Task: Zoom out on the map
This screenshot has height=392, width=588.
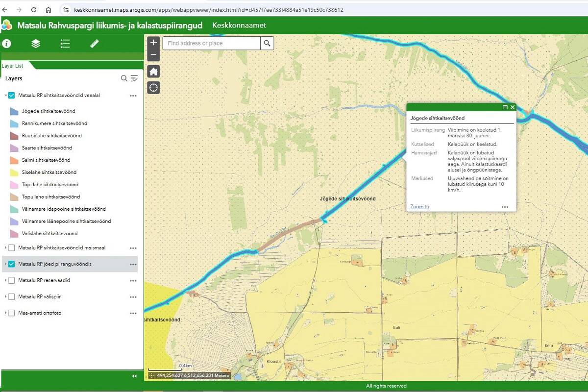Action: pyautogui.click(x=153, y=54)
